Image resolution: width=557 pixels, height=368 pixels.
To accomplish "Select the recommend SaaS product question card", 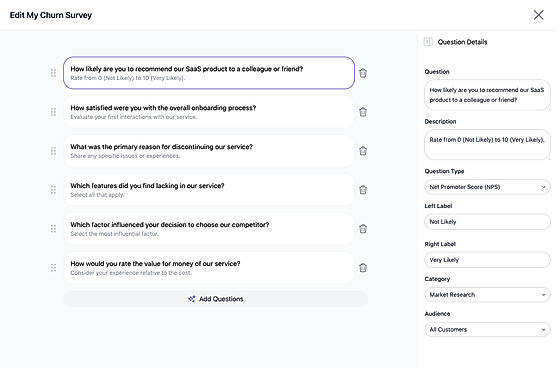I will tap(209, 73).
